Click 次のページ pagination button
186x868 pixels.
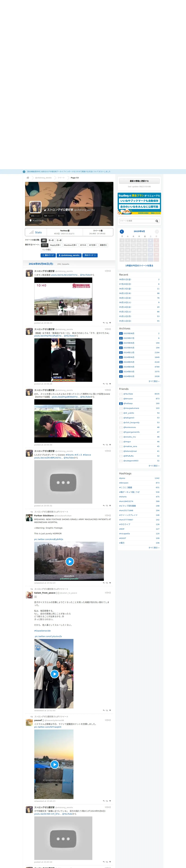[x=90, y=255]
